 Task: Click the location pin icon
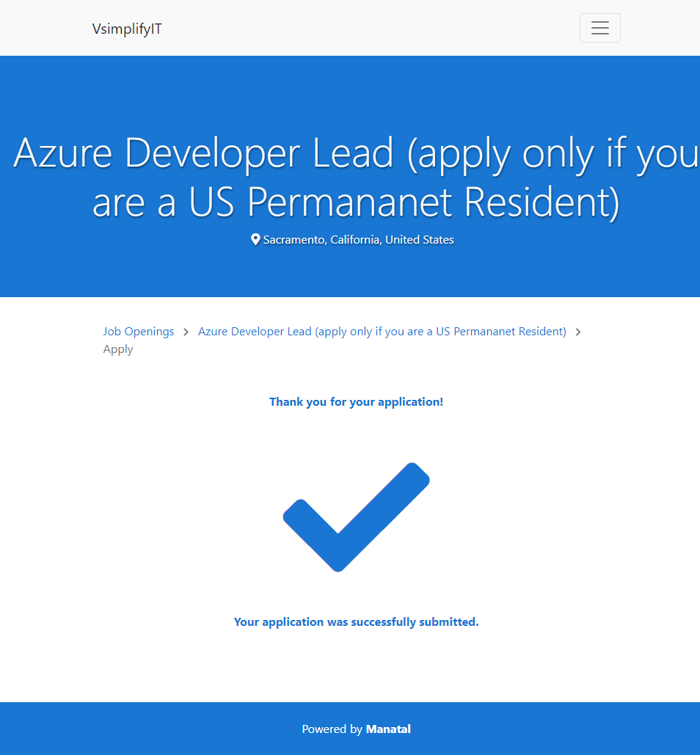[255, 240]
